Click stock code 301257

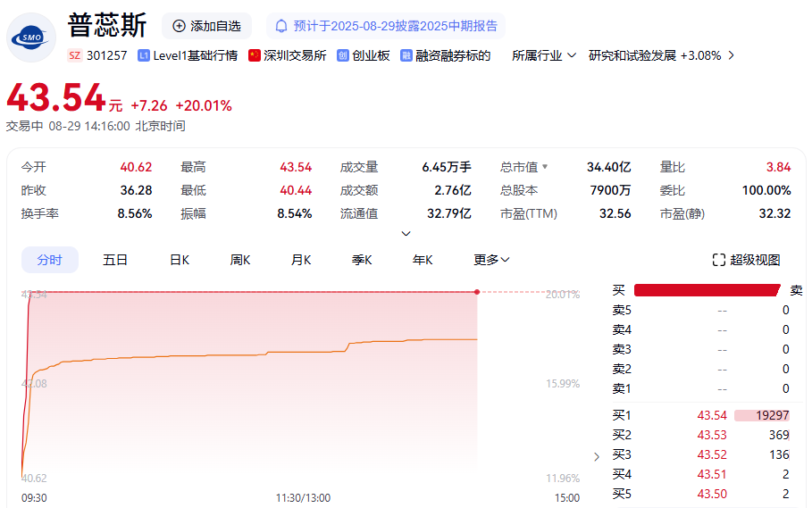[106, 55]
